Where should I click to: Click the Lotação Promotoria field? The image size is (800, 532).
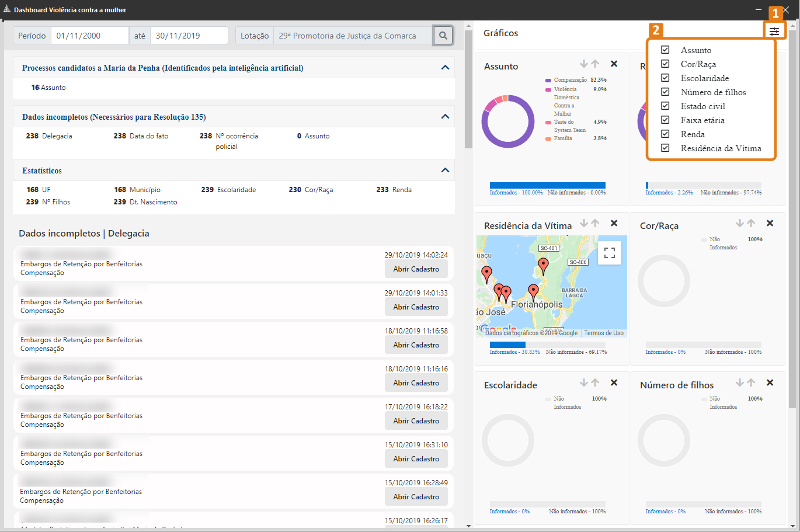pyautogui.click(x=353, y=36)
